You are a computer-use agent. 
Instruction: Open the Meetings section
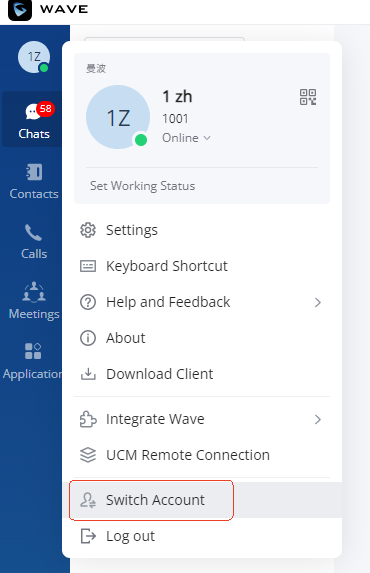click(34, 301)
